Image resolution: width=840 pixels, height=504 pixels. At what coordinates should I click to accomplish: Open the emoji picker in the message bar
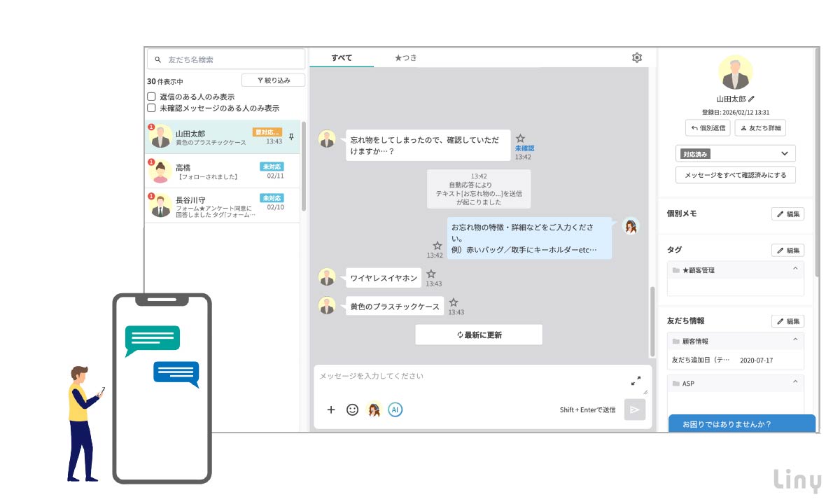(354, 409)
